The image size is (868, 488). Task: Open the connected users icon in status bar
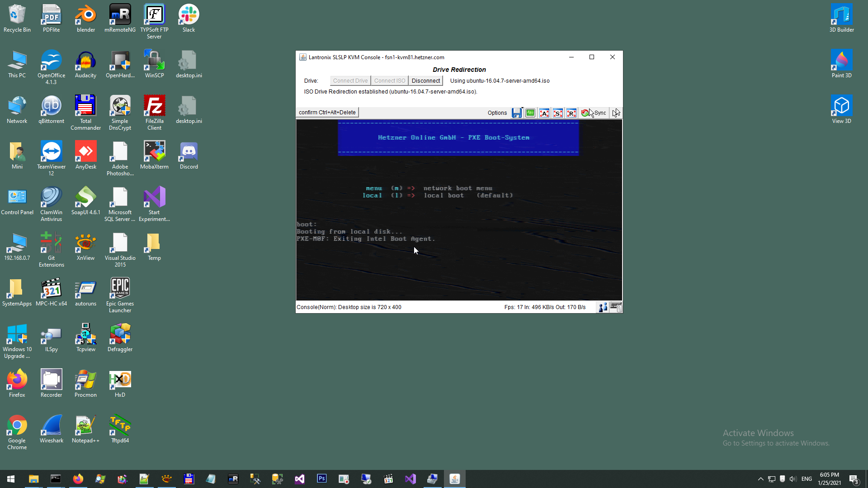coord(603,307)
